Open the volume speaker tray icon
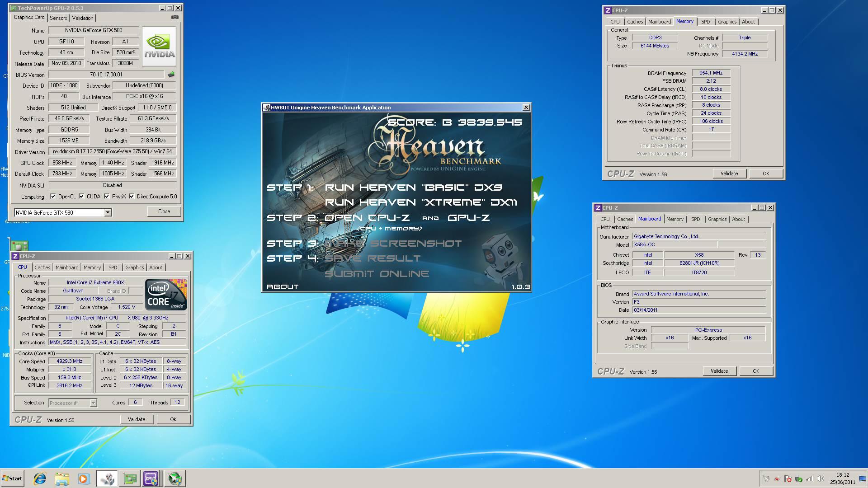This screenshot has width=868, height=488. click(821, 479)
